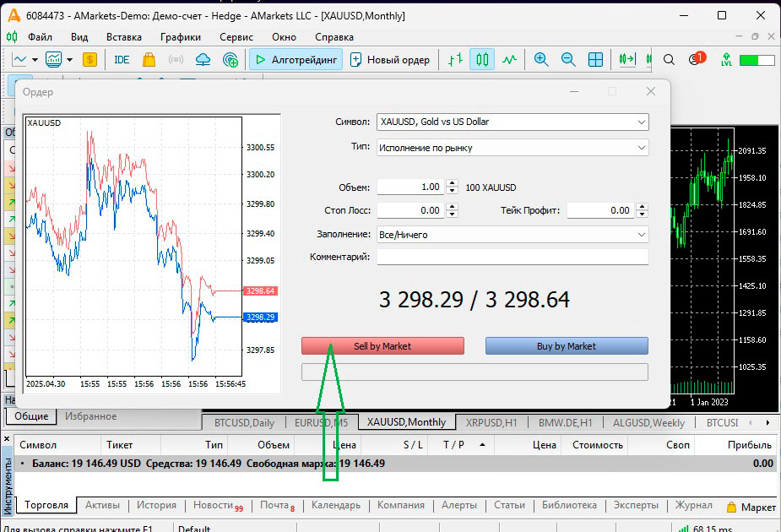Switch chart to bar chart mode
781x532 pixels.
pyautogui.click(x=455, y=60)
